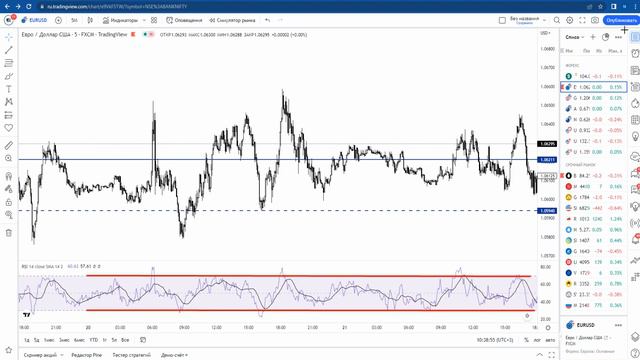Viewport: 640px width, 360px height.
Task: Add symbol to compare with plus button
Action: 58,20
